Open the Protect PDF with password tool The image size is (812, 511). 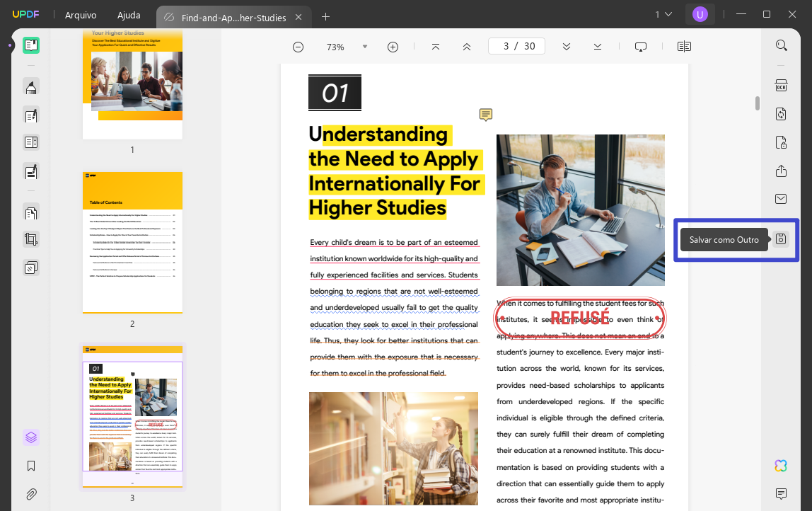pos(781,142)
